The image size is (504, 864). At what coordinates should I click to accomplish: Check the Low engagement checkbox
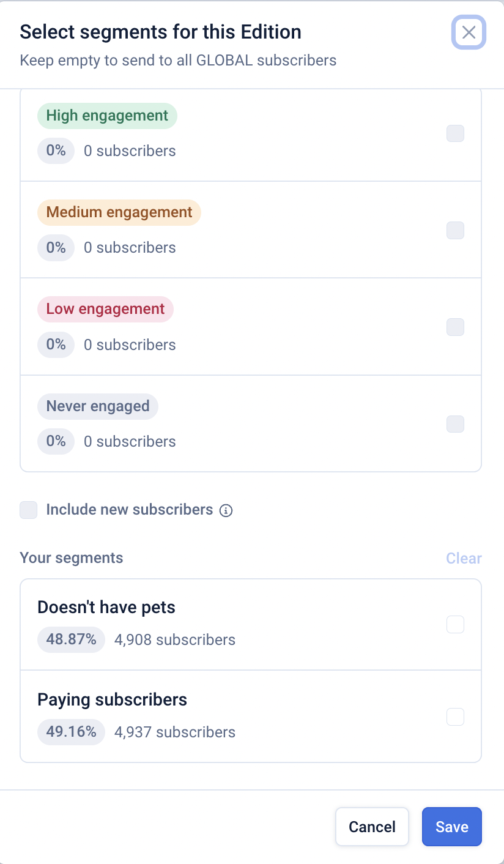(x=455, y=327)
